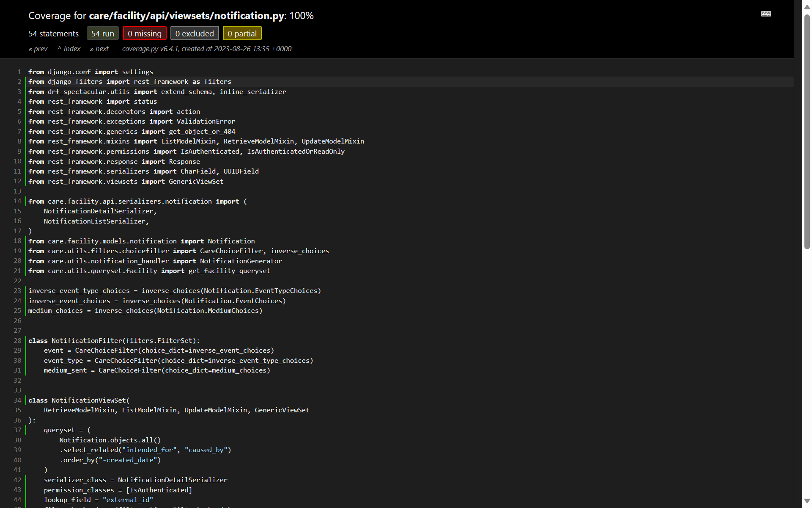This screenshot has height=508, width=812.
Task: Click the notification.py file path heading
Action: (x=186, y=16)
